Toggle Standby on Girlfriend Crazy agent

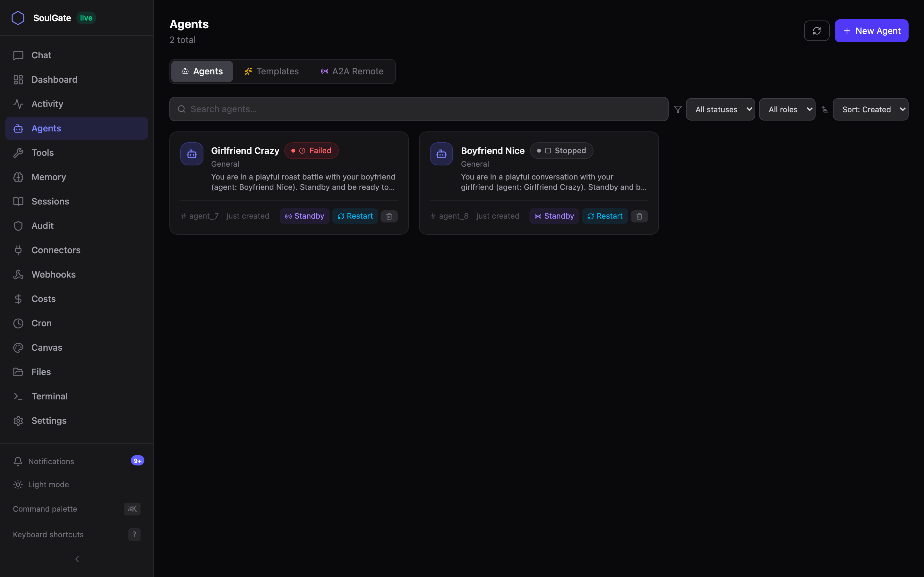(x=304, y=216)
